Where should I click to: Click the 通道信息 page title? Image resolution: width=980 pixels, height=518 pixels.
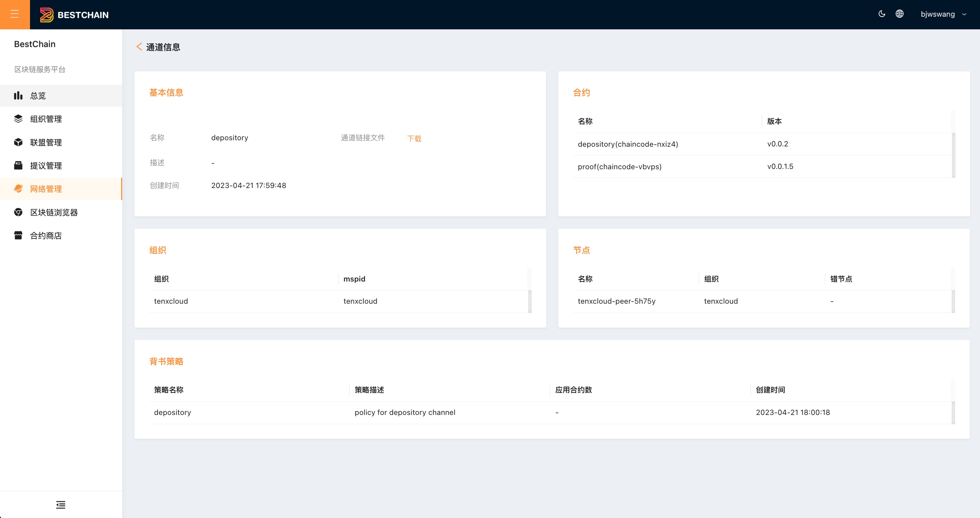[x=163, y=47]
